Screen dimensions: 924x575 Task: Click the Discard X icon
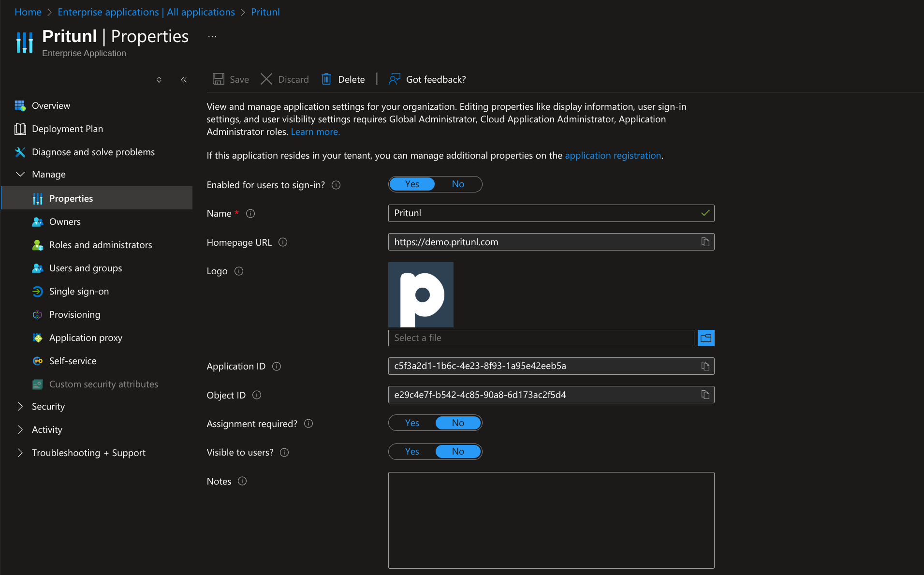pos(266,79)
